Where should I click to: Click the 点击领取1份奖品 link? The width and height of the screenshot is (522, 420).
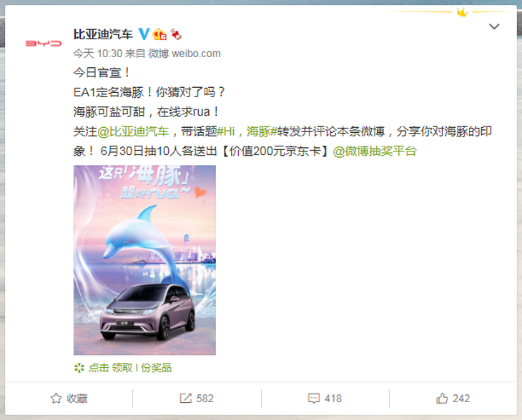click(x=130, y=368)
